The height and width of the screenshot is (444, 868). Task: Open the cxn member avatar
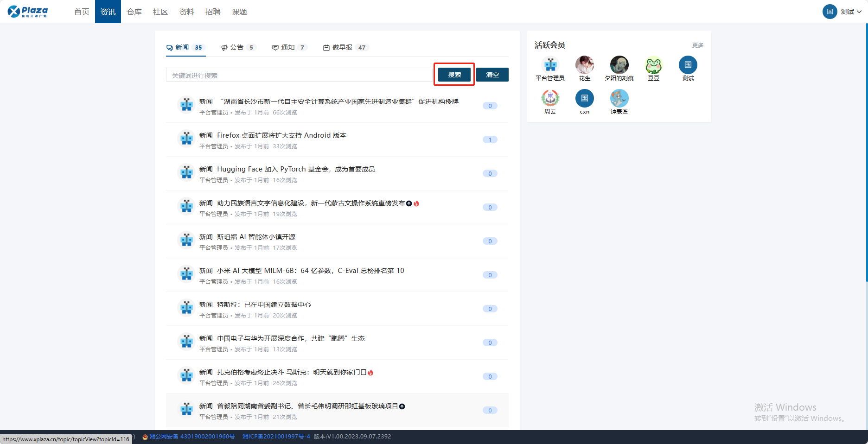(584, 98)
